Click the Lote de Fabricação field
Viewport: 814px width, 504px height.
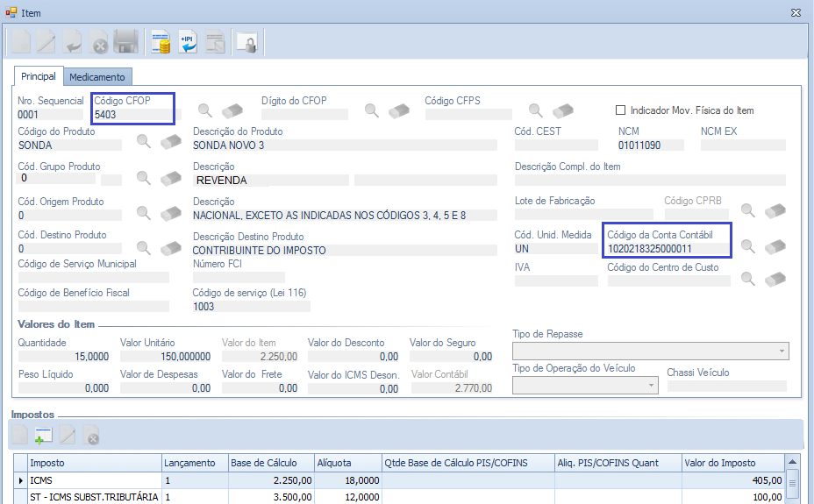[584, 214]
